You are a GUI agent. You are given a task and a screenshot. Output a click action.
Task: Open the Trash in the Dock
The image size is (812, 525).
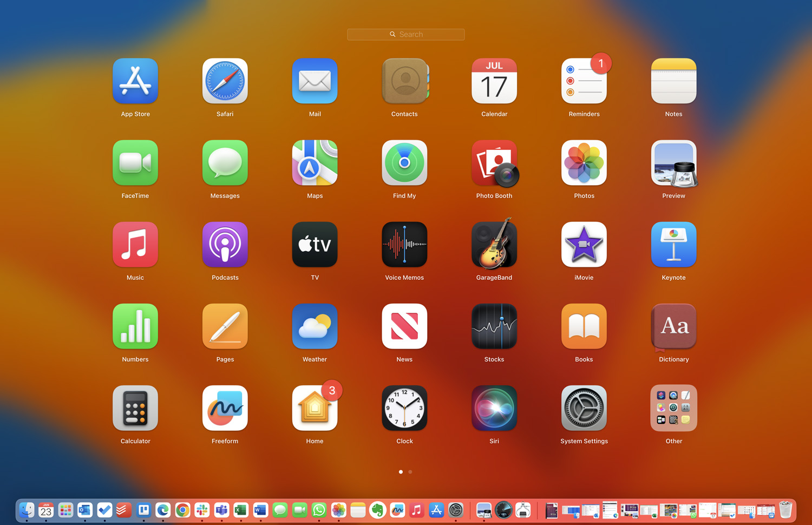pyautogui.click(x=785, y=510)
